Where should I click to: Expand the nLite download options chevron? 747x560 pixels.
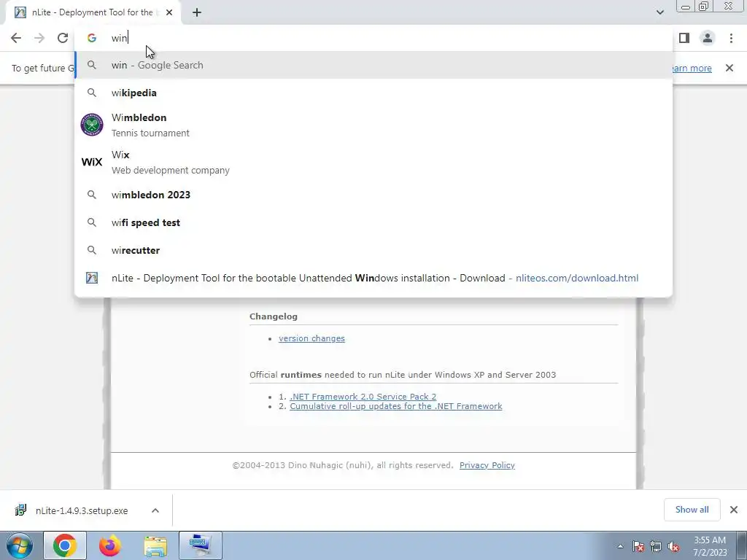(x=155, y=510)
